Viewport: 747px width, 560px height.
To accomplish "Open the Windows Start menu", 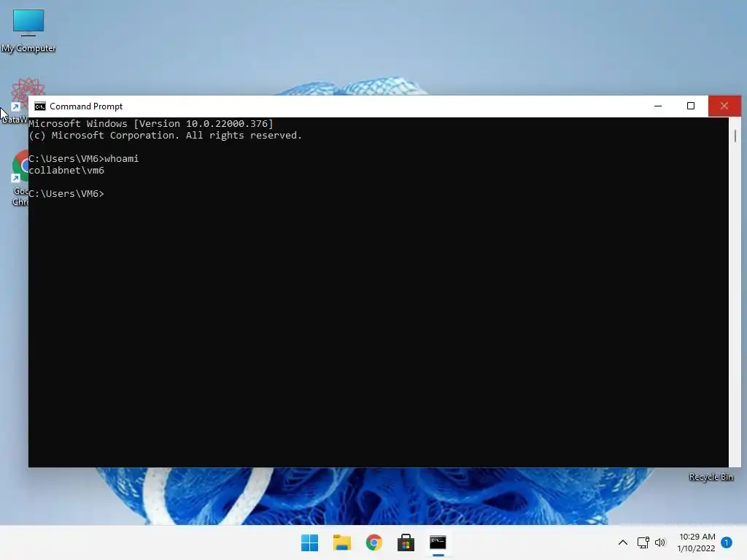I will point(309,542).
